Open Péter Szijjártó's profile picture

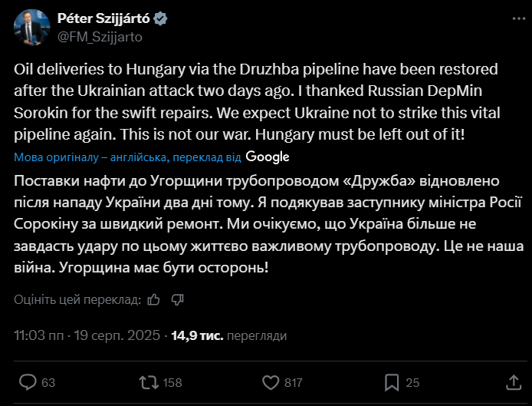32,28
